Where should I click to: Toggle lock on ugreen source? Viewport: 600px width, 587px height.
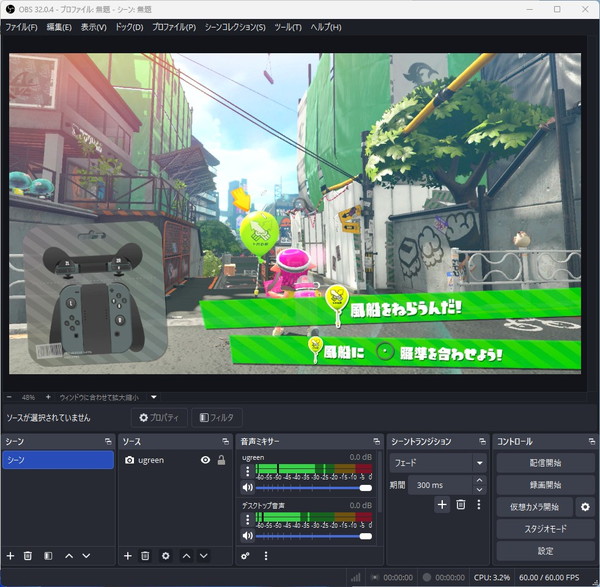click(x=221, y=460)
